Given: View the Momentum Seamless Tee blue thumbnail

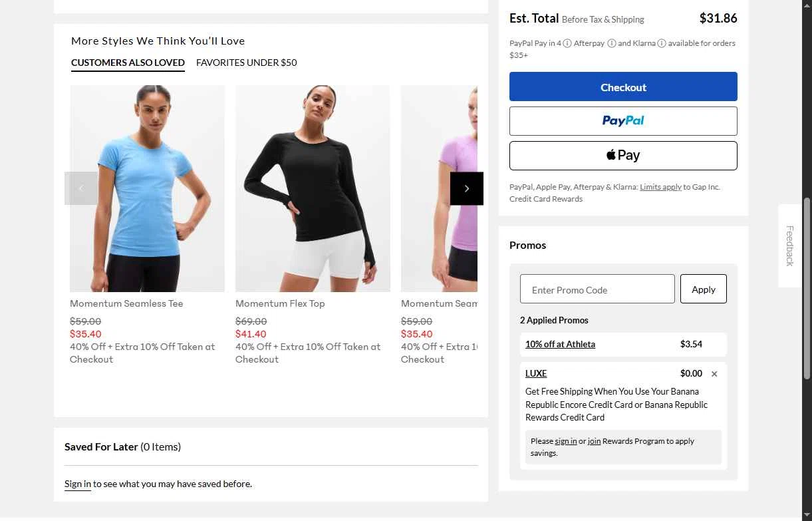Looking at the screenshot, I should click(147, 188).
